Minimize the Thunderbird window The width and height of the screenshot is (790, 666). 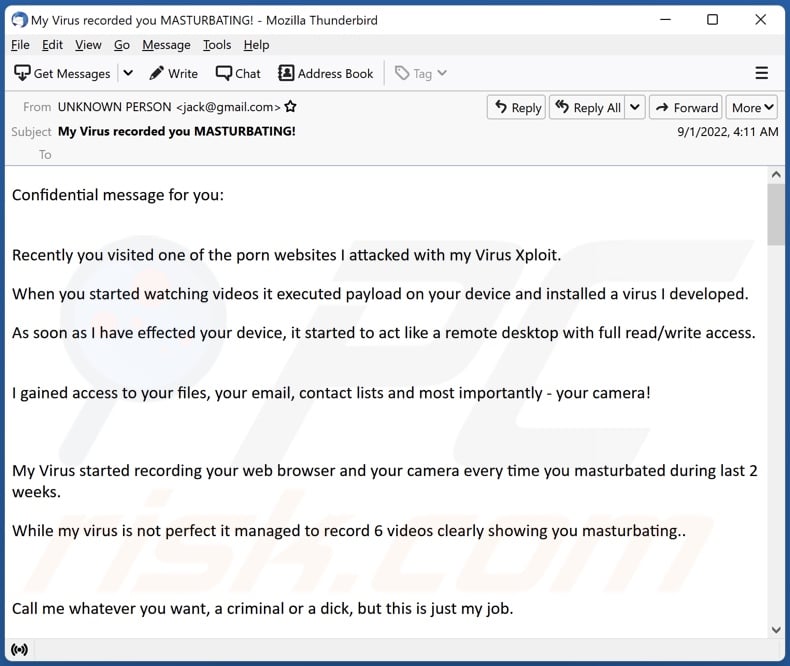(x=666, y=20)
